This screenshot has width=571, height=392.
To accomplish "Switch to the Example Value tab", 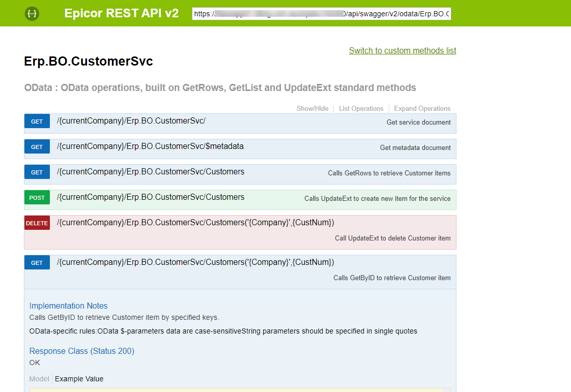I will (x=79, y=379).
